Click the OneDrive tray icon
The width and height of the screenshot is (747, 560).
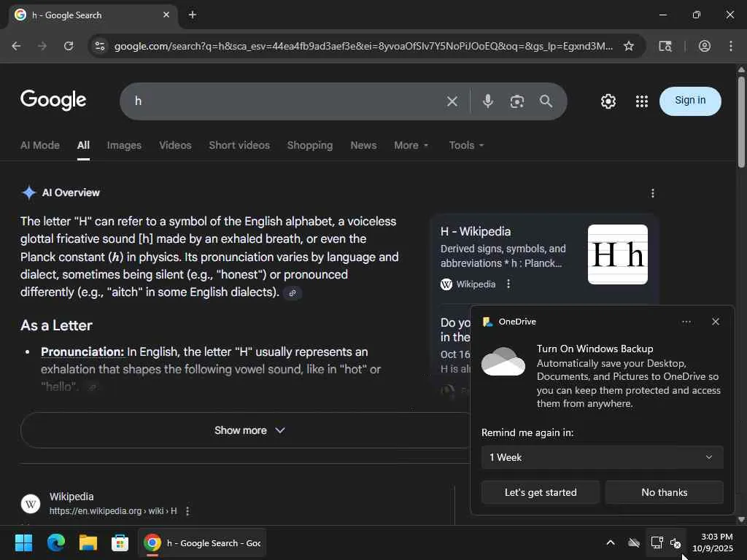point(634,542)
